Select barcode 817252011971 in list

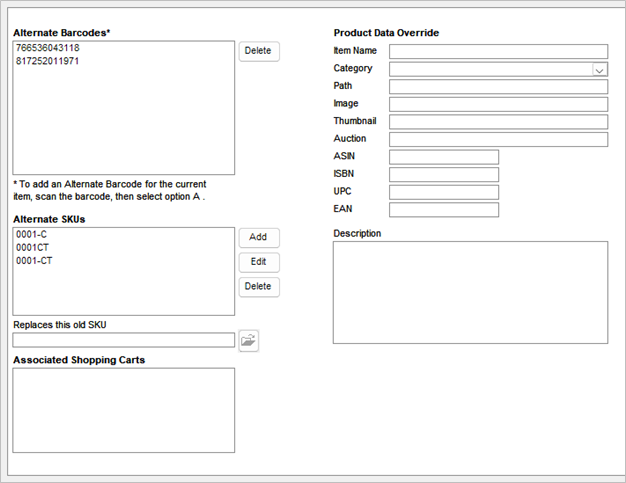pyautogui.click(x=48, y=61)
